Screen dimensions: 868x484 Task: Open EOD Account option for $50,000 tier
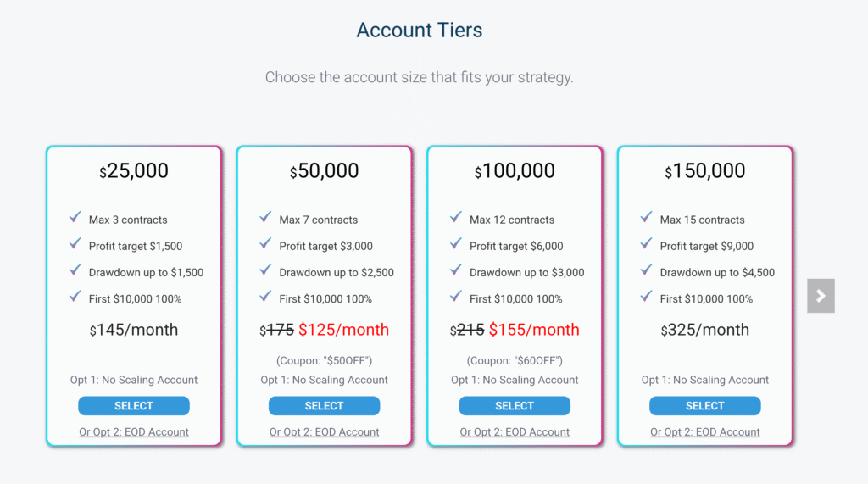(x=325, y=432)
